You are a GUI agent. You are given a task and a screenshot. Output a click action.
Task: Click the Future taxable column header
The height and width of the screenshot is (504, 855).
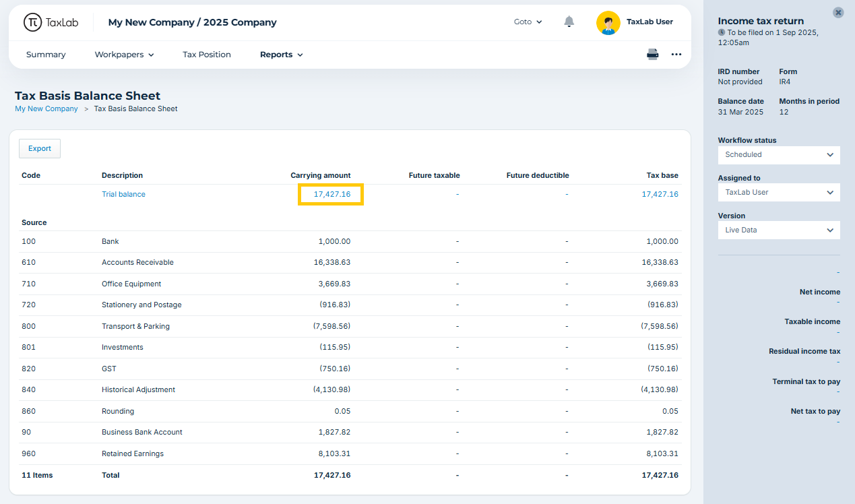click(x=435, y=175)
